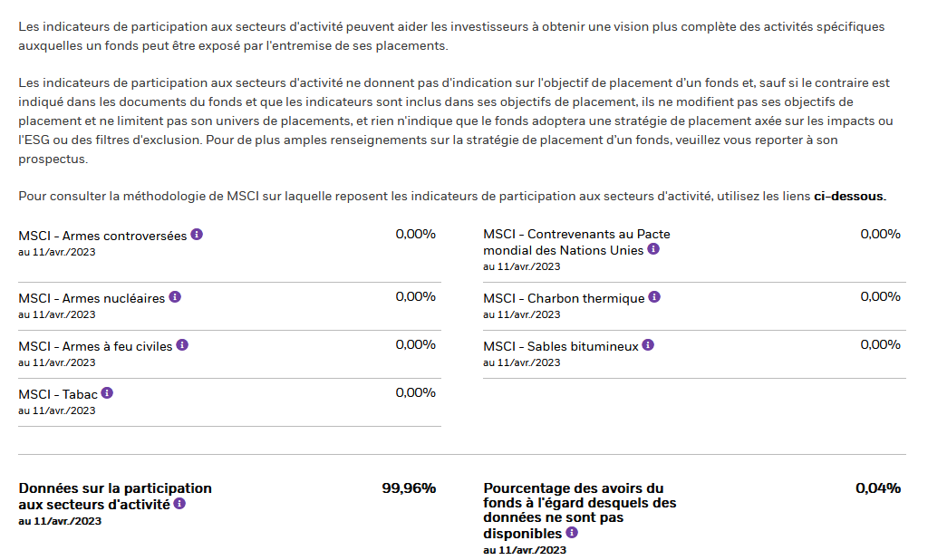Select the 'MSCI - Tabac' indicator label
Image resolution: width=947 pixels, height=560 pixels.
pos(58,394)
